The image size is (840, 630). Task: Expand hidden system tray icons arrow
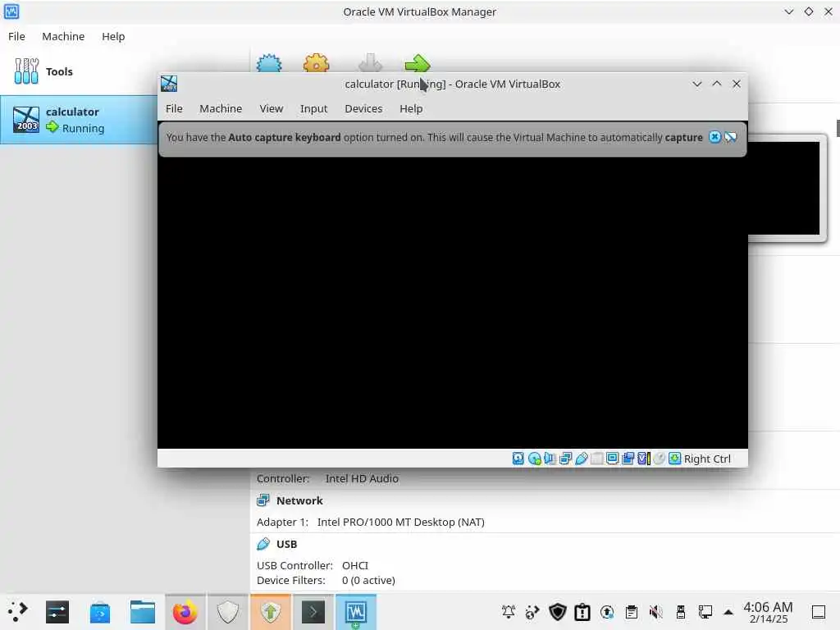coord(728,612)
